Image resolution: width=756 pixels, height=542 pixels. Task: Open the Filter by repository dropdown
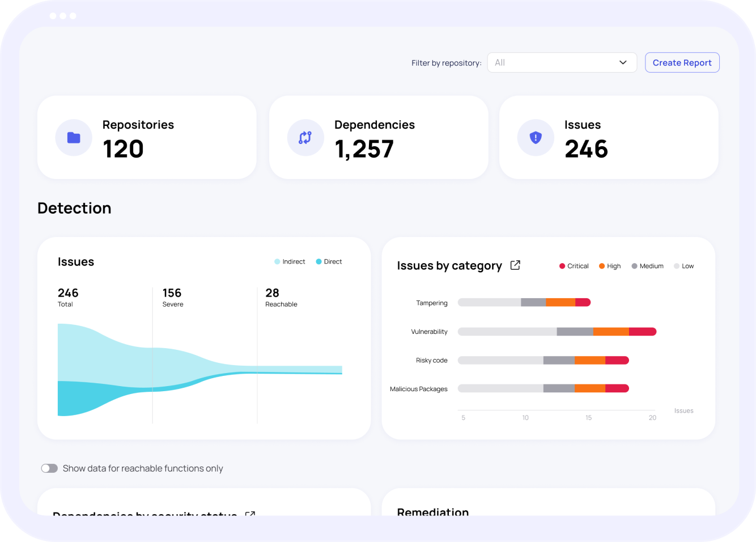(561, 62)
